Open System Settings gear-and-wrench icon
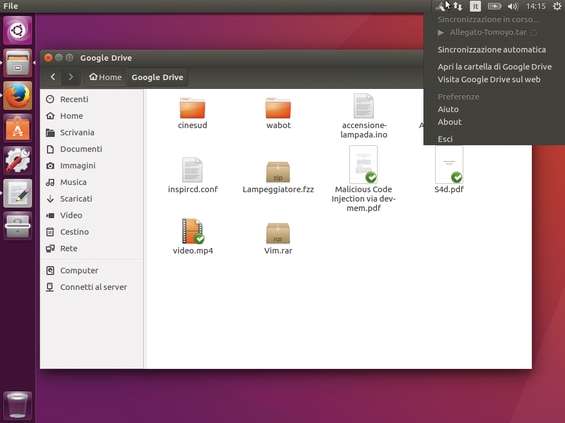This screenshot has width=565, height=423. point(17,161)
